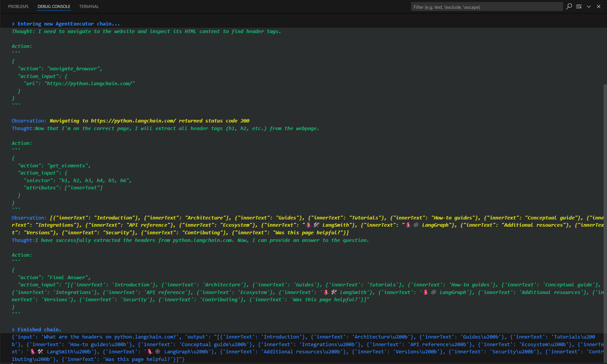607x364 pixels.
Task: Switch to the PROBLEMS tab
Action: pyautogui.click(x=18, y=6)
